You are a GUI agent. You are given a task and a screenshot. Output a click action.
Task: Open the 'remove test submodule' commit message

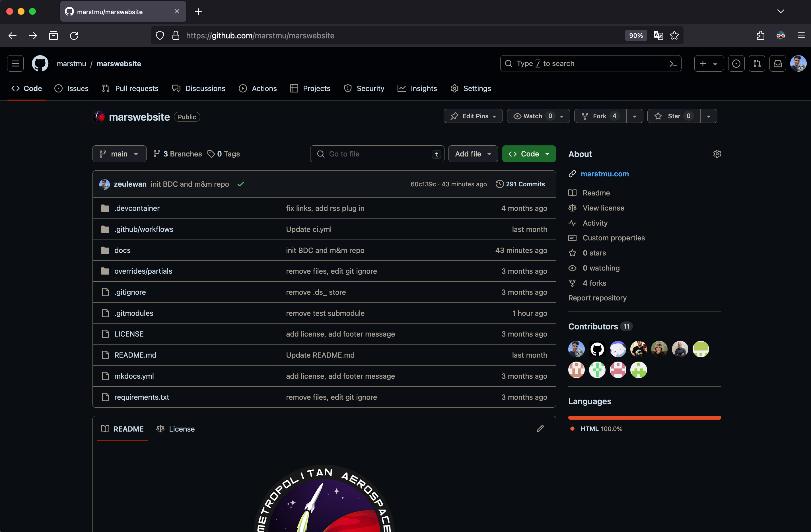(x=325, y=313)
